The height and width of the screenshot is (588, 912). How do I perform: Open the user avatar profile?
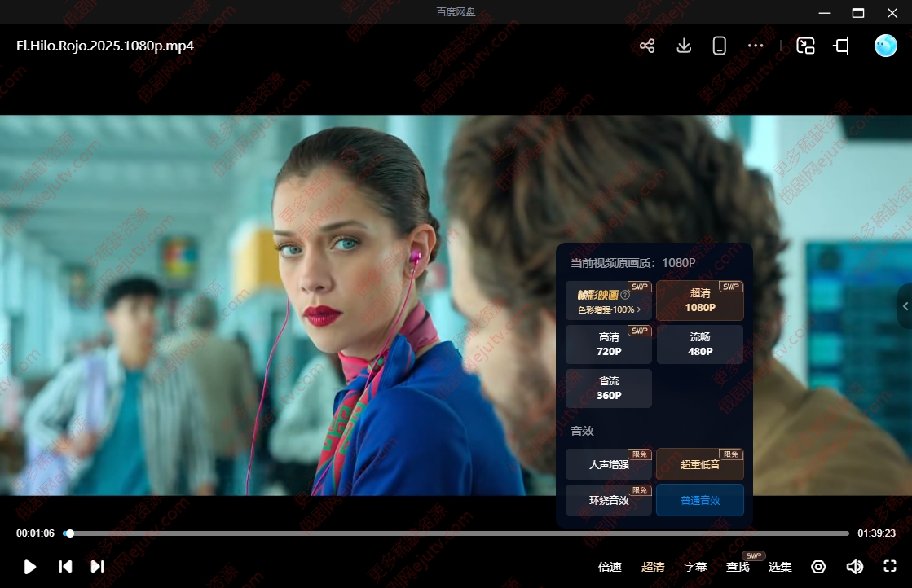886,46
